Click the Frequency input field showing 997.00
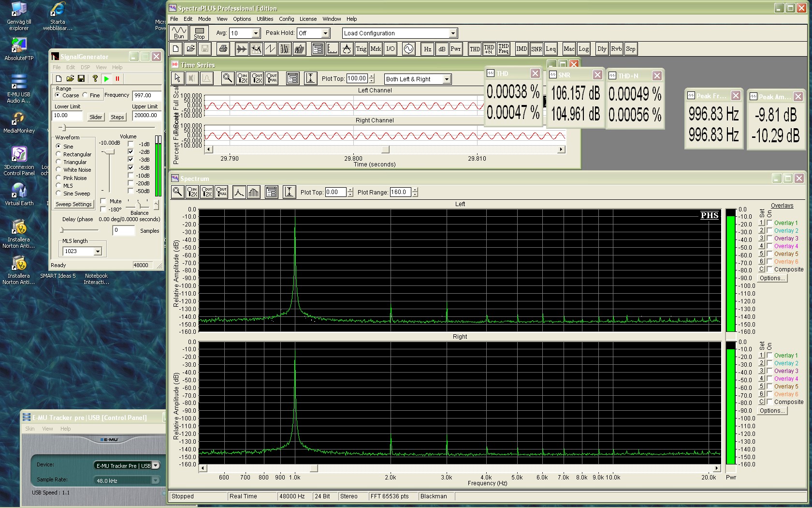 click(147, 95)
